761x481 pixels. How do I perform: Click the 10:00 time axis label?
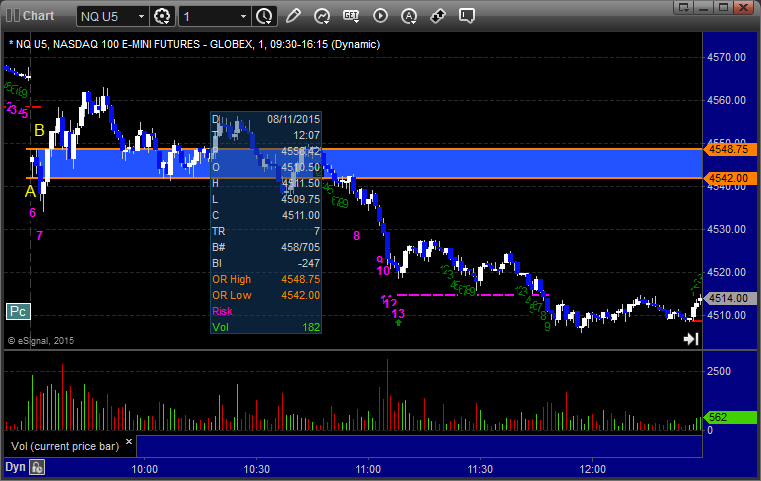[x=145, y=469]
